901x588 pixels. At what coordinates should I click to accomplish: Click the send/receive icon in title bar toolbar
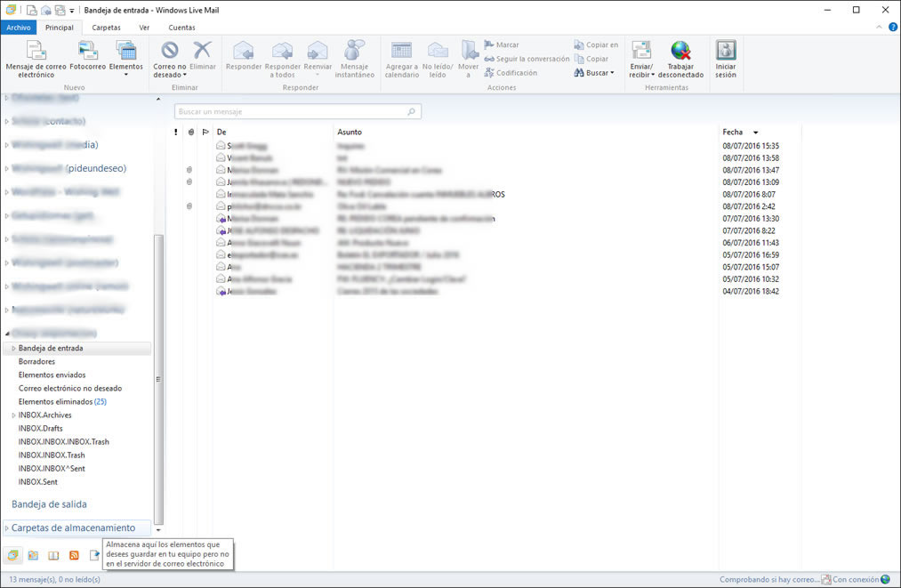[x=60, y=11]
